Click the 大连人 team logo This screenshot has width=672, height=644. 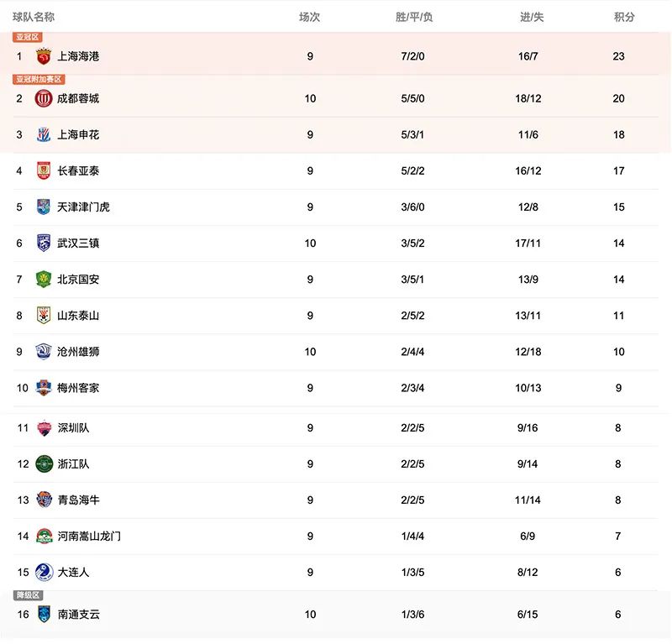44,572
